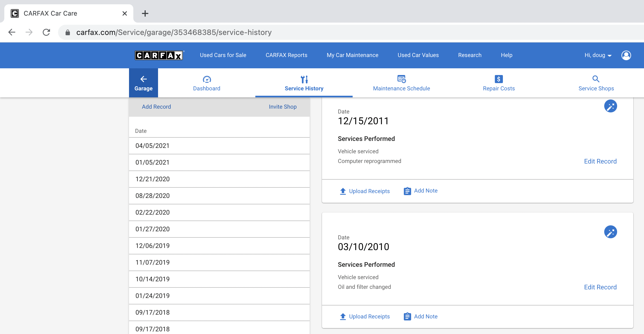
Task: Click the Garage back arrow icon
Action: coord(144,79)
